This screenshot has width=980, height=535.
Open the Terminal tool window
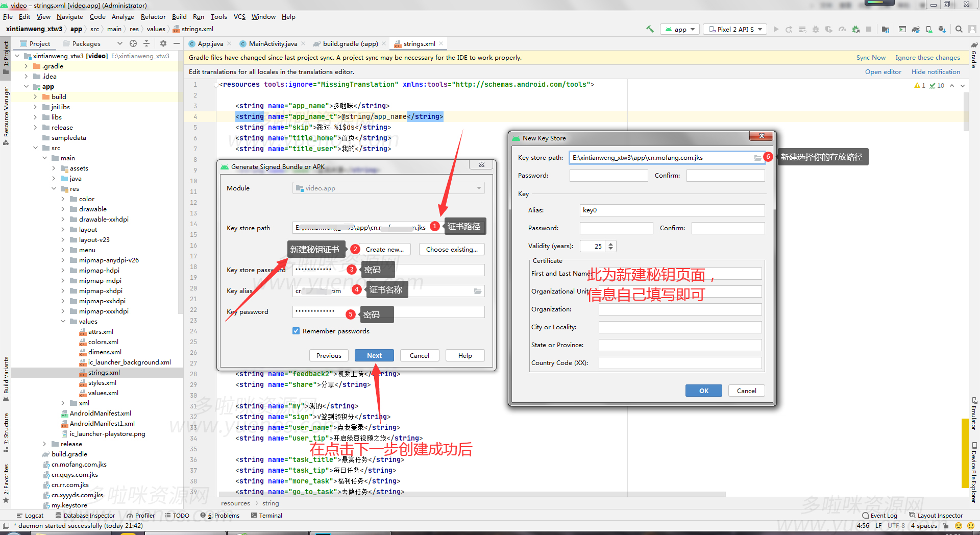(x=269, y=515)
